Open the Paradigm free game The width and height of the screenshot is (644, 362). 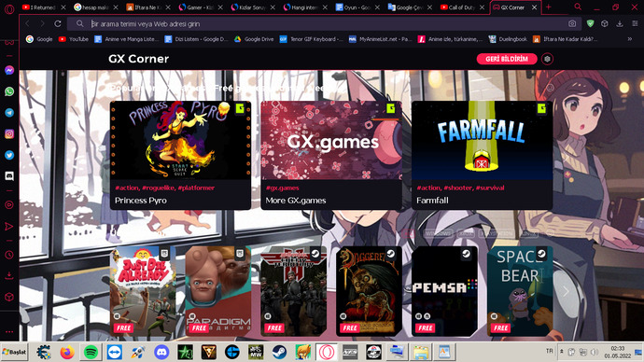point(218,291)
